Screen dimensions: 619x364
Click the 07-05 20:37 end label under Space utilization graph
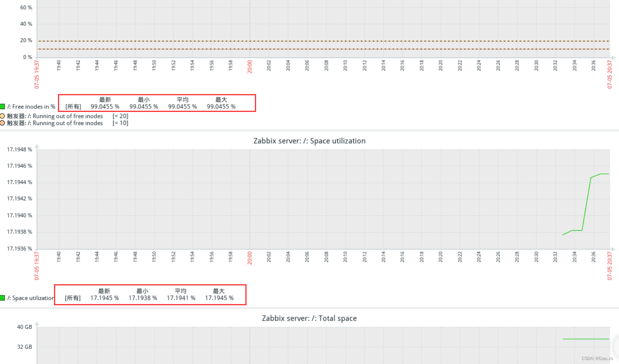point(610,266)
